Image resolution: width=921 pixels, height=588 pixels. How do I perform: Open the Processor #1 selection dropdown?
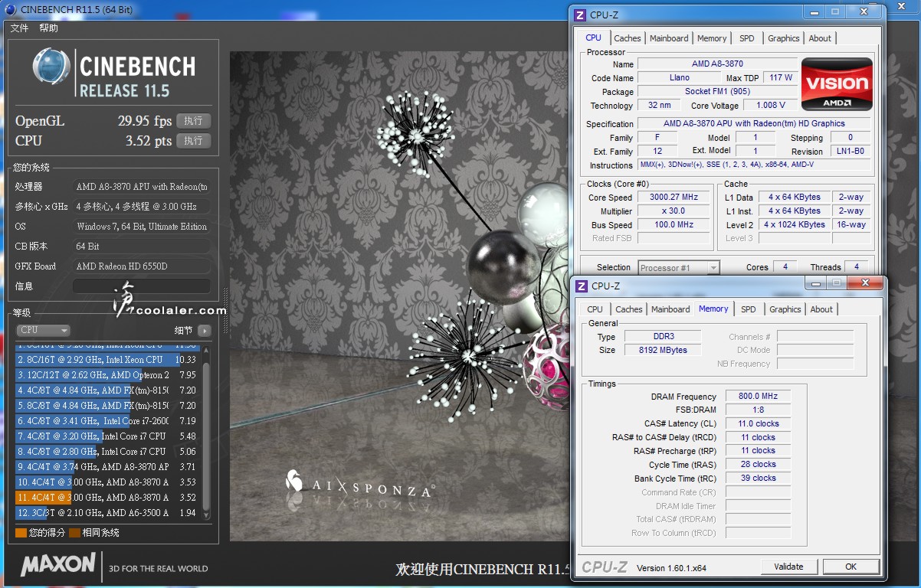(x=678, y=267)
